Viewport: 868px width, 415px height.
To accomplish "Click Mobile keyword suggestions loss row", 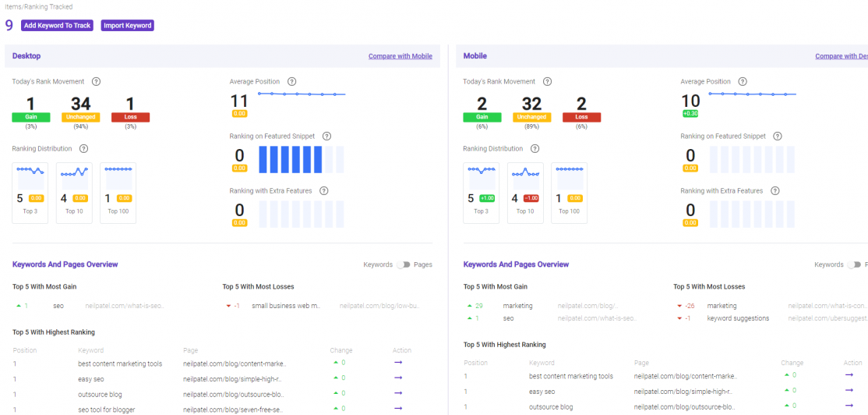I will pos(738,318).
